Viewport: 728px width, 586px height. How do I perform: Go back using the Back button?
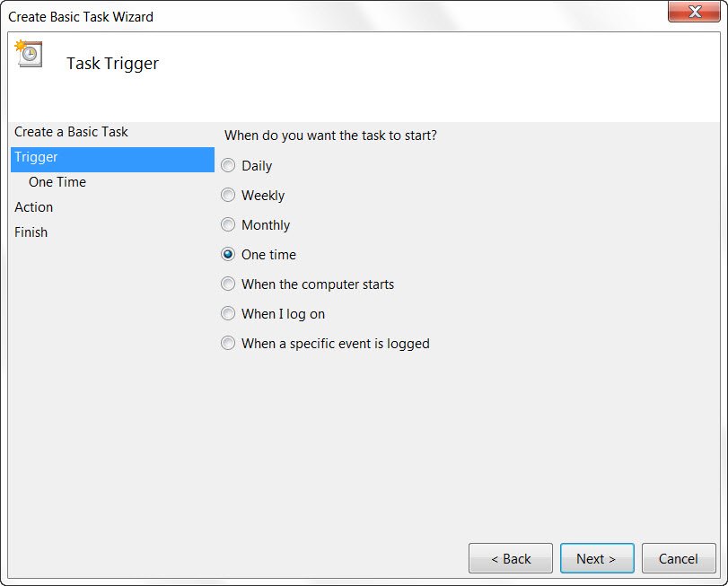click(x=510, y=558)
